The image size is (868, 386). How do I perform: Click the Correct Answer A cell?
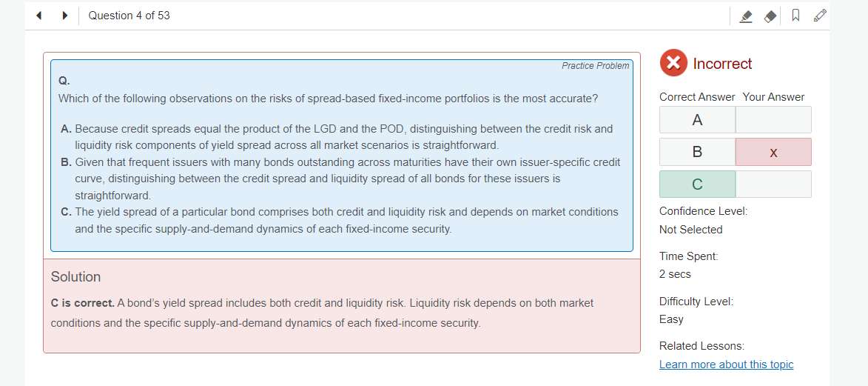697,120
